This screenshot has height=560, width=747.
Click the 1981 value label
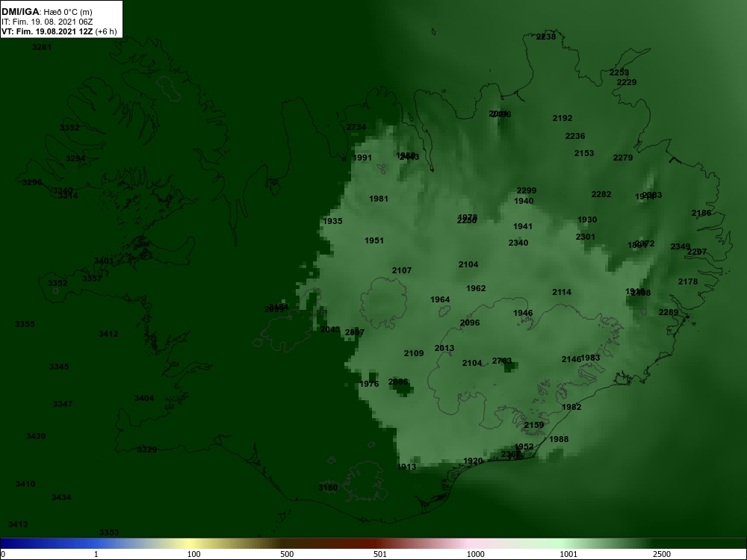(x=378, y=199)
